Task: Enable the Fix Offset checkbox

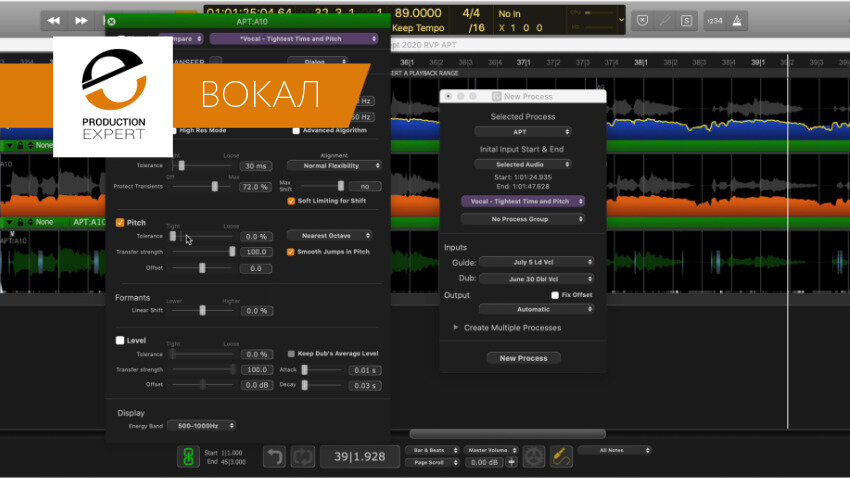Action: (555, 295)
